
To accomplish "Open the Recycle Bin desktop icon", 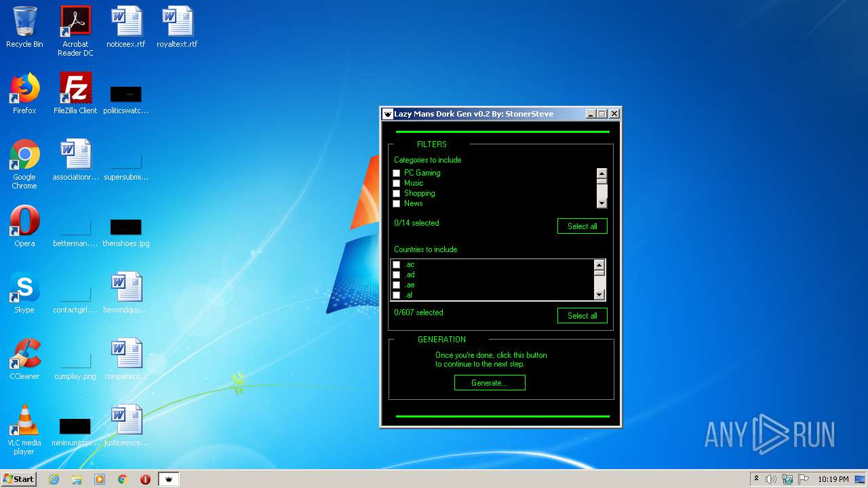I will point(24,27).
